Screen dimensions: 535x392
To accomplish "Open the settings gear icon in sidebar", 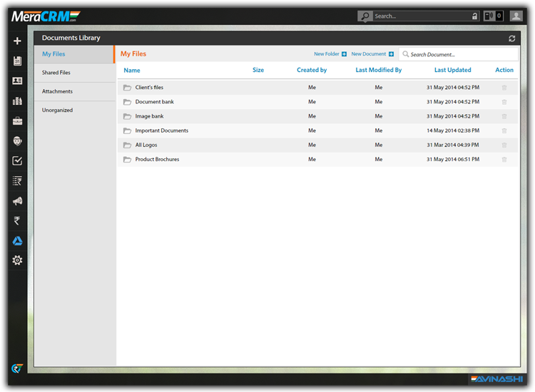I will (x=17, y=260).
